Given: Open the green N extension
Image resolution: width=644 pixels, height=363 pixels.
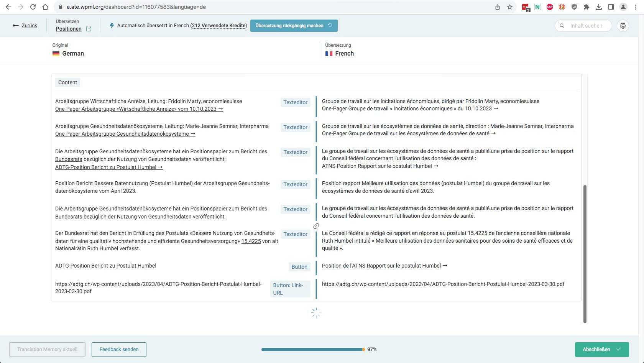Looking at the screenshot, I should click(x=537, y=7).
